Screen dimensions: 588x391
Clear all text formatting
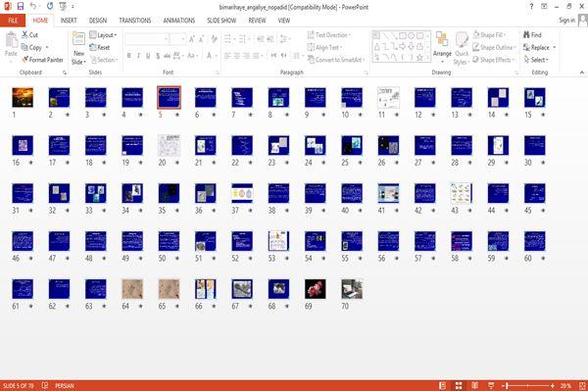pos(214,39)
